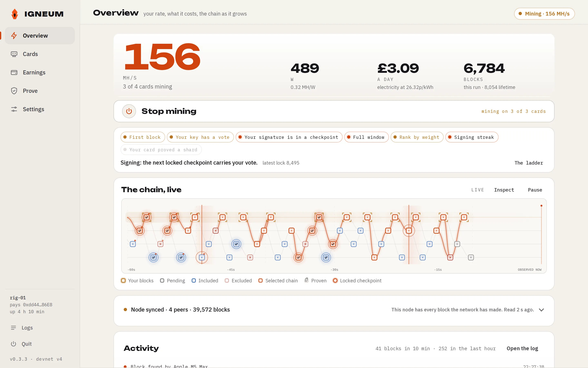Image resolution: width=588 pixels, height=368 pixels.
Task: Open Settings via its sliders icon
Action: (14, 109)
